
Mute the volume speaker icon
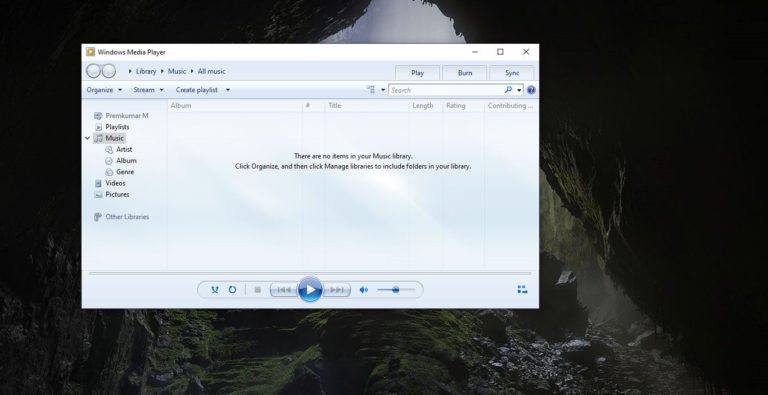(x=363, y=290)
